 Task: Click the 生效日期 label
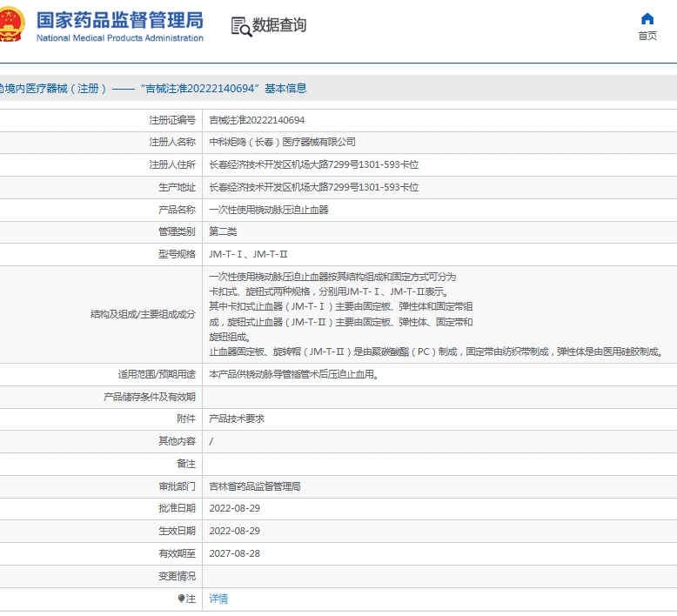[177, 531]
